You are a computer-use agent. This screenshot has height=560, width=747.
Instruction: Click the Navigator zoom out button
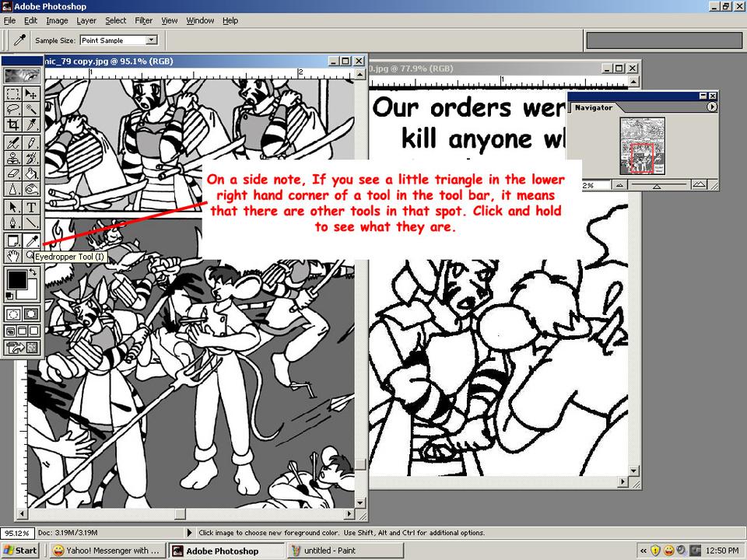pos(619,185)
